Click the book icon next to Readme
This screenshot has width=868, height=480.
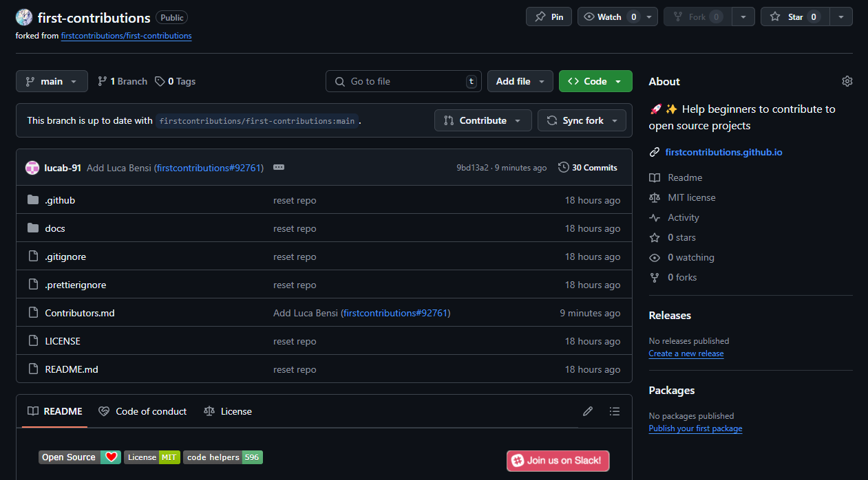pyautogui.click(x=655, y=177)
